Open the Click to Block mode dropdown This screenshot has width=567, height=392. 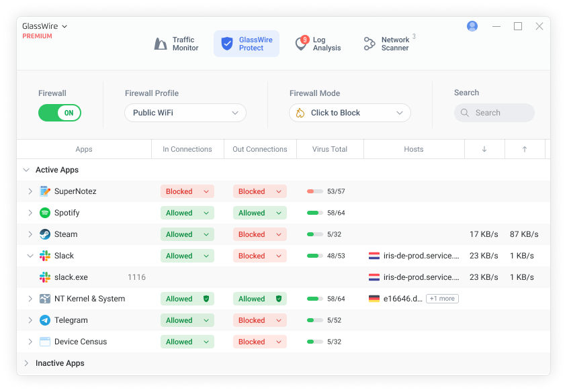click(349, 113)
